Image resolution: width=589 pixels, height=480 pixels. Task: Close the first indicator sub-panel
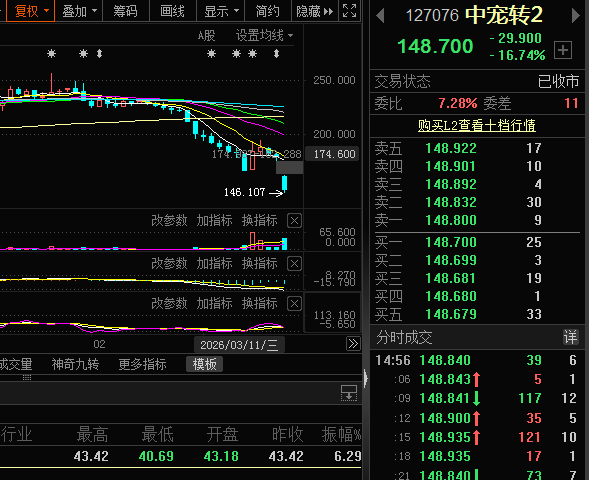[294, 221]
